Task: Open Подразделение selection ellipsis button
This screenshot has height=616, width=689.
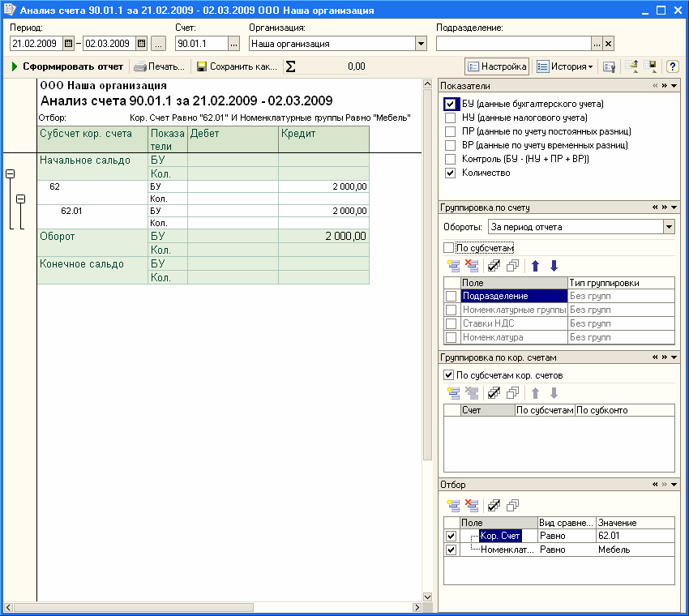Action: point(597,44)
